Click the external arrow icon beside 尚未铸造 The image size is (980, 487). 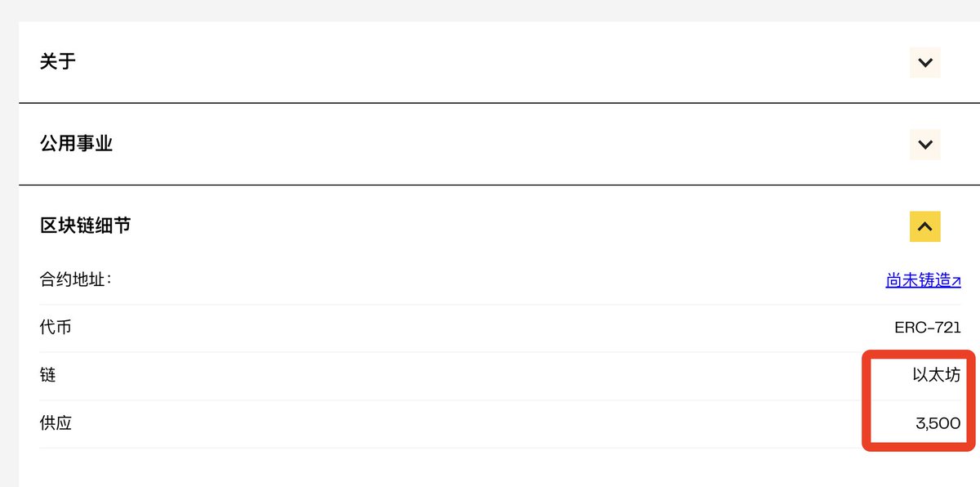[956, 281]
